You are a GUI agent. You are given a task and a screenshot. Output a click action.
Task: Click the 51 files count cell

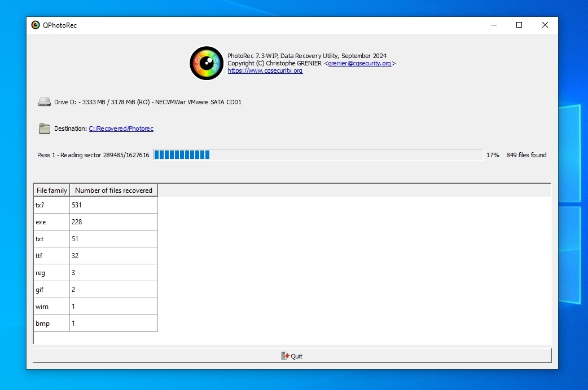pos(113,238)
